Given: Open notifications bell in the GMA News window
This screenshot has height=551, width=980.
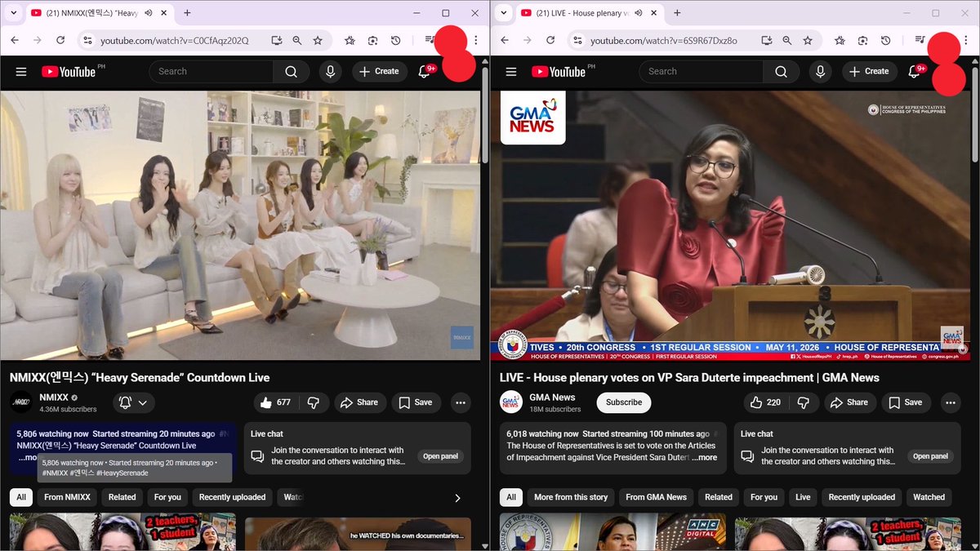Looking at the screenshot, I should coord(915,72).
